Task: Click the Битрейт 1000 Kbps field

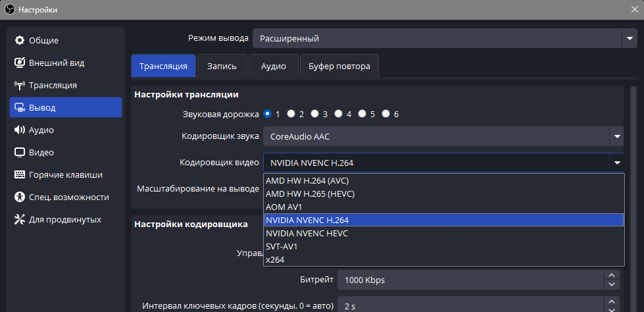Action: [x=471, y=280]
